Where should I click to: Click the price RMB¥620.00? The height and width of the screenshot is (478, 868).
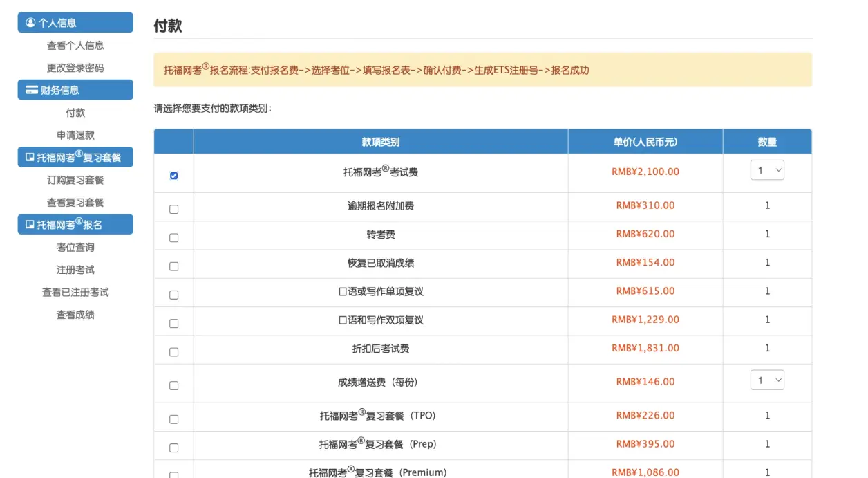[645, 234]
